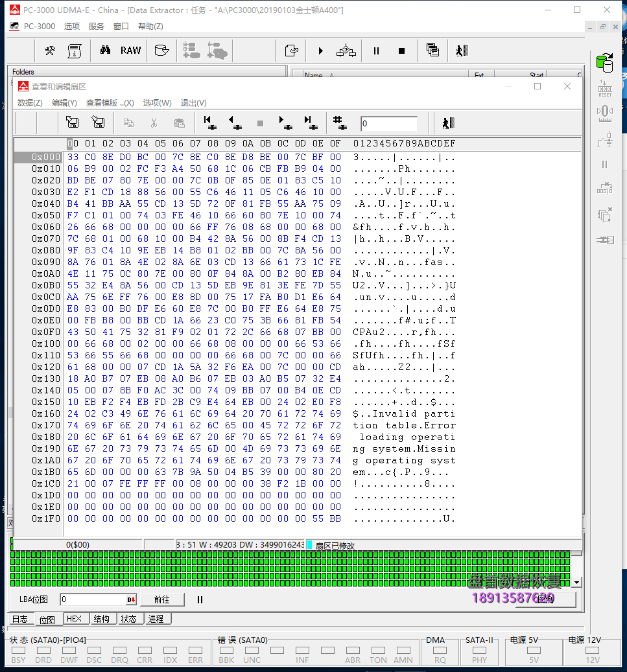Open the utilities wrench-and-hammer tool
This screenshot has height=672, width=627.
pyautogui.click(x=50, y=51)
